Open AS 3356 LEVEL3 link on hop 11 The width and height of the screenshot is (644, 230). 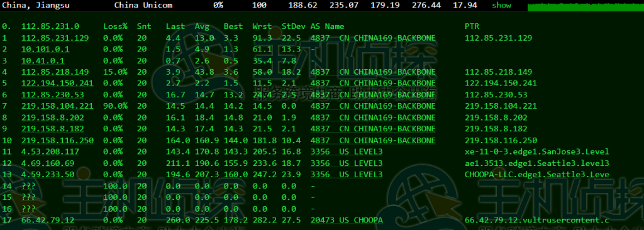[x=347, y=152]
